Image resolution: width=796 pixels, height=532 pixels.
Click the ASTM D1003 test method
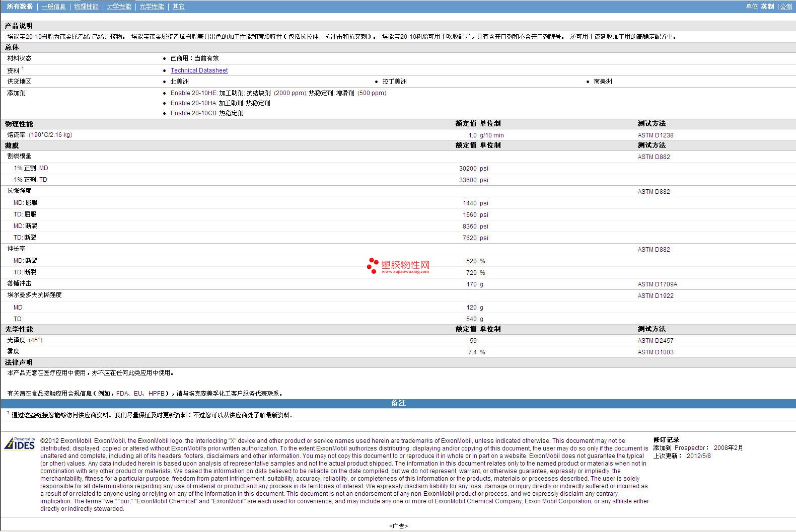click(x=655, y=352)
